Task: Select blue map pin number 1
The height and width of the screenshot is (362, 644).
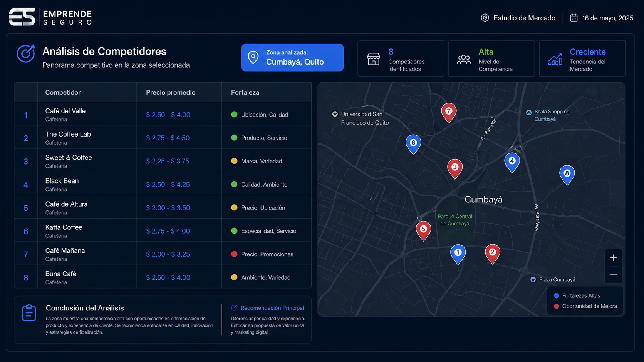Action: tap(458, 254)
